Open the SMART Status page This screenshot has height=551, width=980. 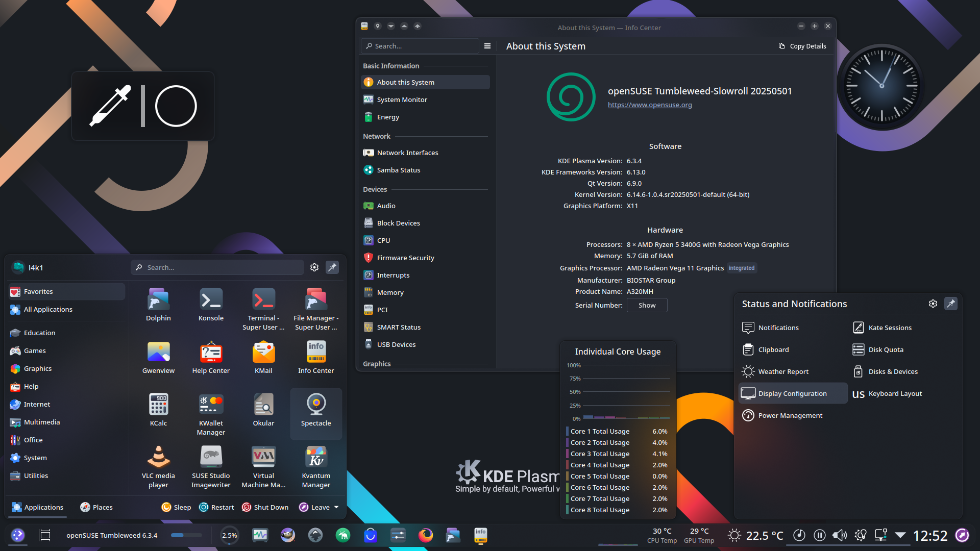[x=425, y=327]
